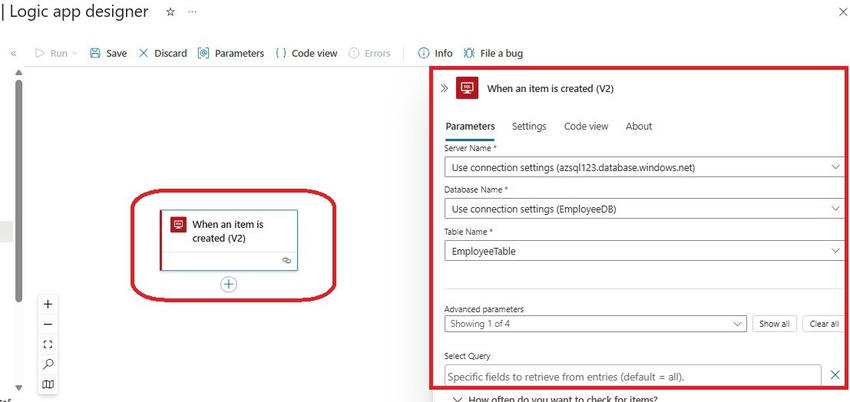
Task: Open the ellipsis menu beside Logic app designer
Action: (x=192, y=12)
